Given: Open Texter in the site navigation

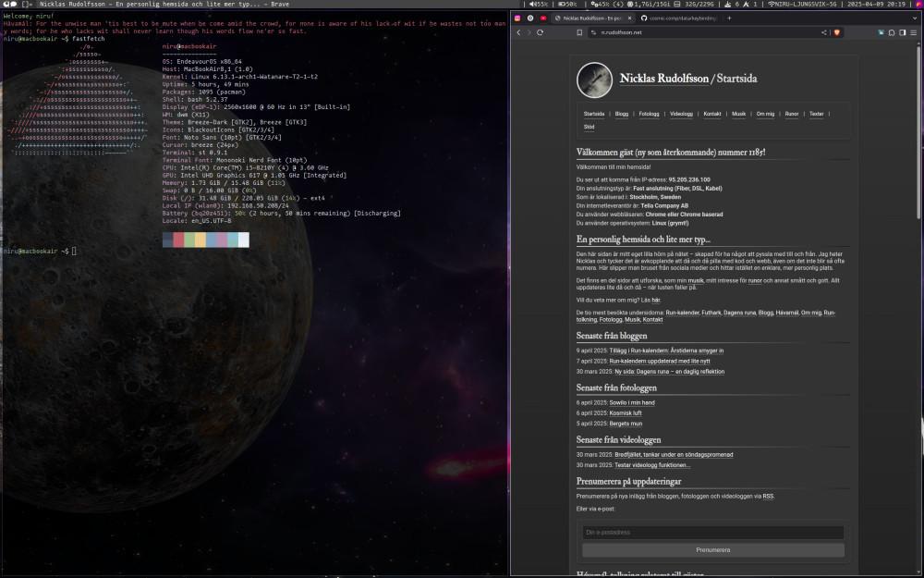Looking at the screenshot, I should click(x=816, y=114).
